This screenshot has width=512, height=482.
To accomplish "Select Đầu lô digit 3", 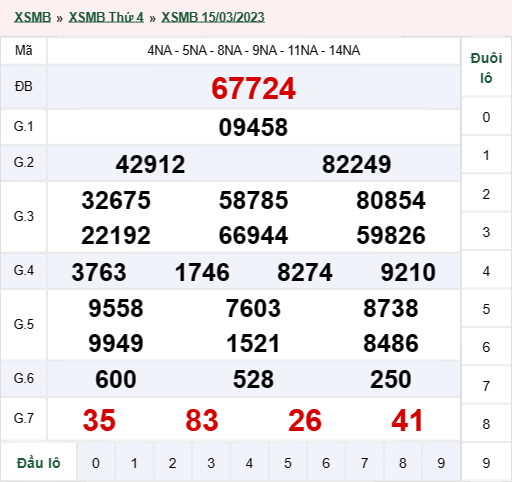I will click(x=211, y=463).
